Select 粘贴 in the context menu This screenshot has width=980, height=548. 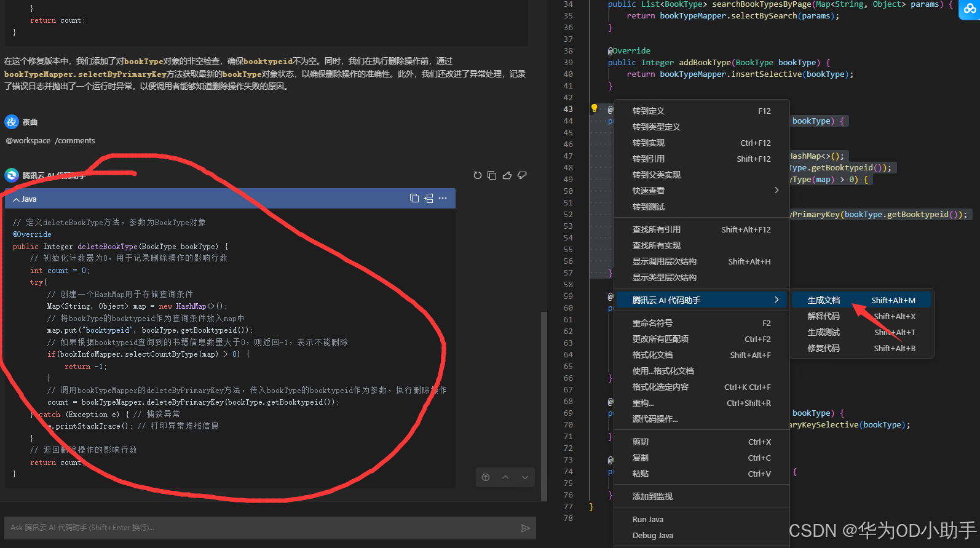click(701, 474)
